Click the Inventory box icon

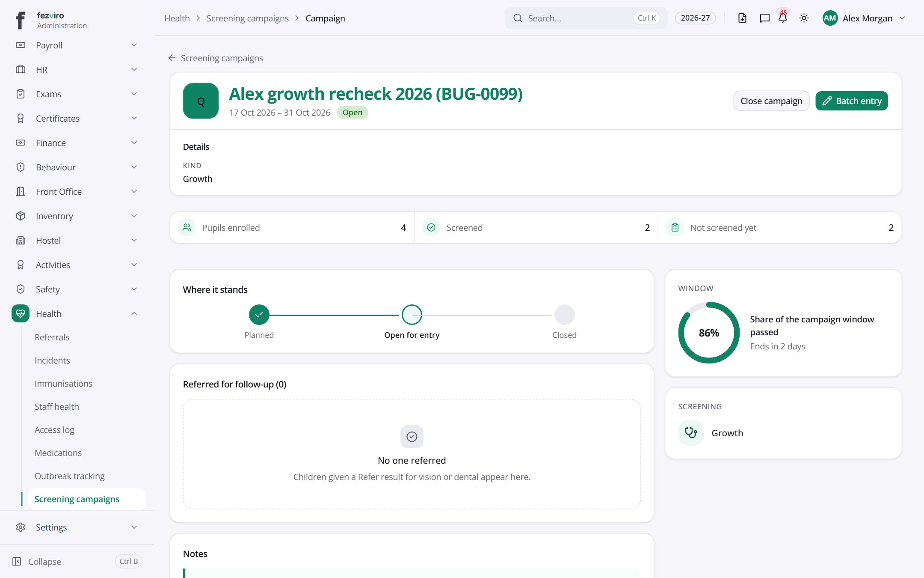tap(21, 216)
